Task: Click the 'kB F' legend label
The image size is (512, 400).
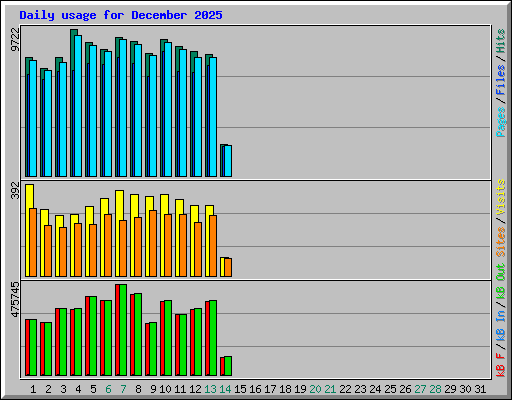Action: pyautogui.click(x=501, y=364)
